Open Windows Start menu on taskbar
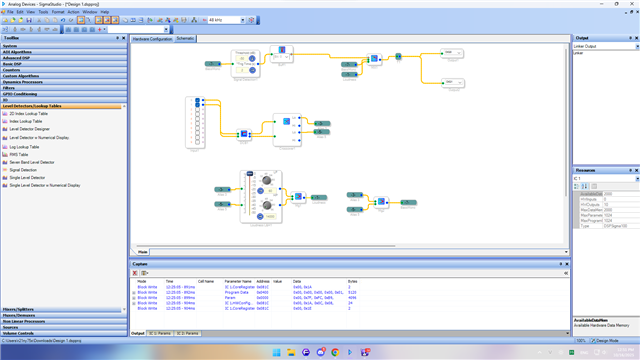The image size is (640, 360). tap(276, 352)
